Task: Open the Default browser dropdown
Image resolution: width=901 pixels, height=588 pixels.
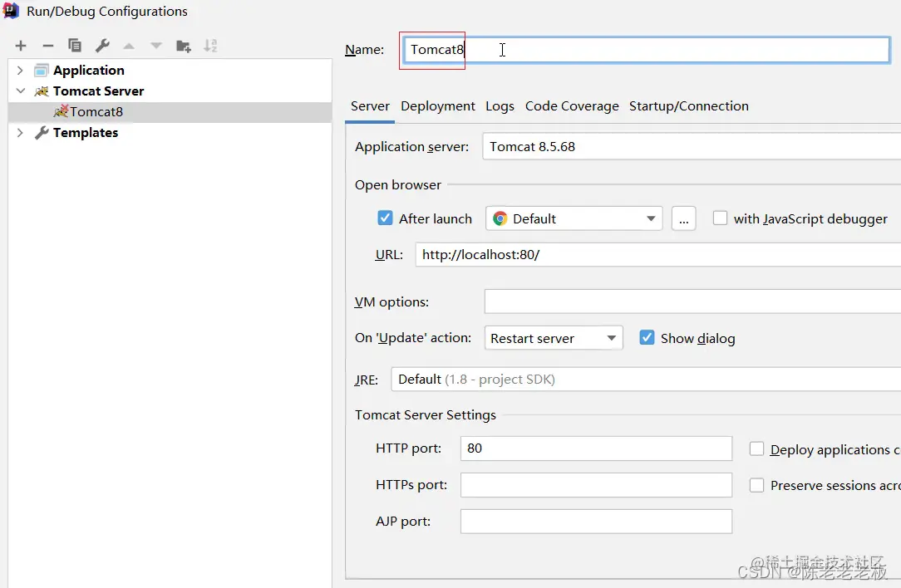Action: pyautogui.click(x=574, y=218)
